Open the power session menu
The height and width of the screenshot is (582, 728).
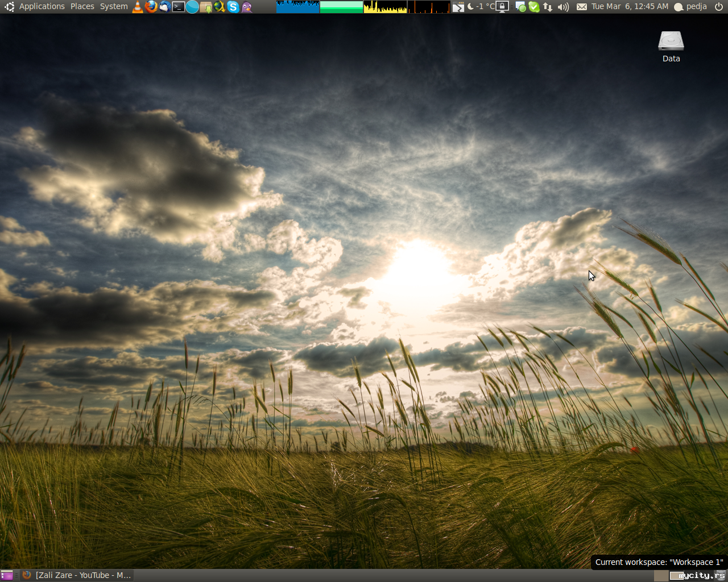click(x=719, y=7)
